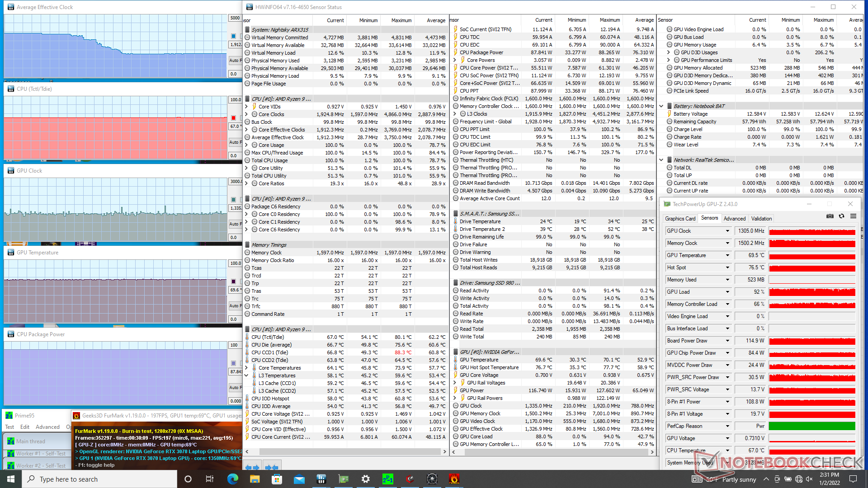Viewport: 868px width, 488px height.
Task: Collapse the L3 Temperatures group
Action: coord(246,375)
